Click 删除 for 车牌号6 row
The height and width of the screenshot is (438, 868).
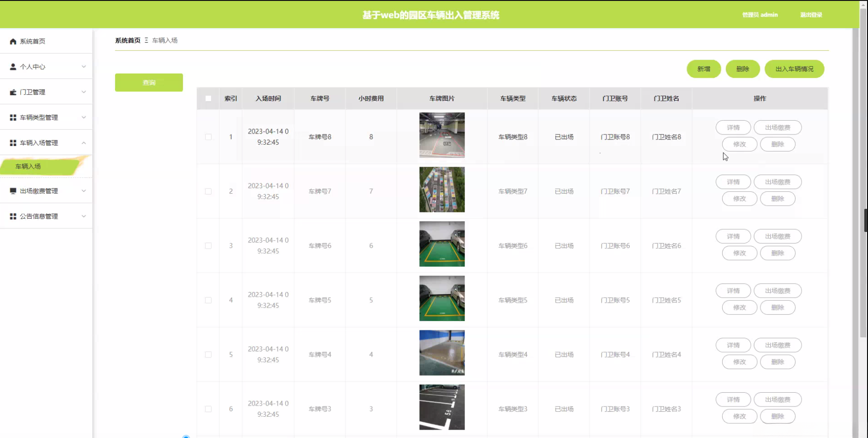click(x=778, y=253)
